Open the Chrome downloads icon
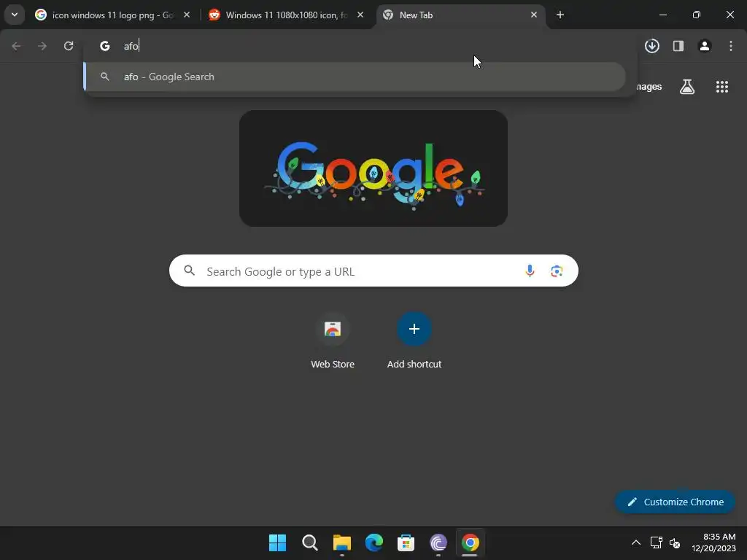This screenshot has height=560, width=747. (652, 46)
